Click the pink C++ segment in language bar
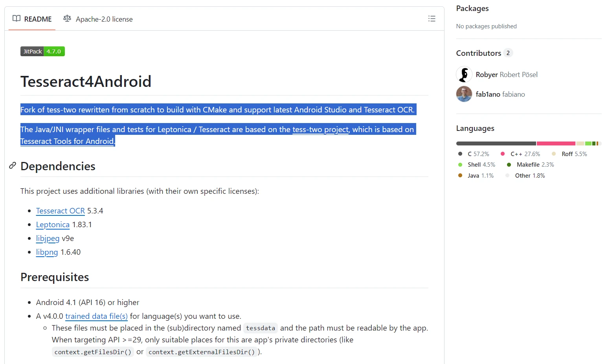 tap(556, 143)
